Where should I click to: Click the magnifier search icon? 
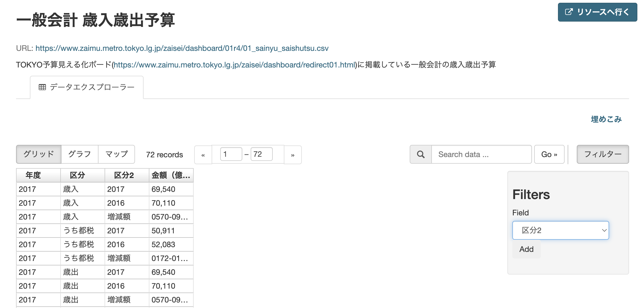(420, 154)
